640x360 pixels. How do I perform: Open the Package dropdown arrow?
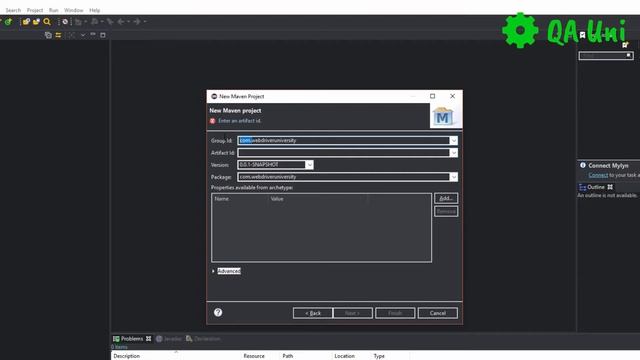453,177
